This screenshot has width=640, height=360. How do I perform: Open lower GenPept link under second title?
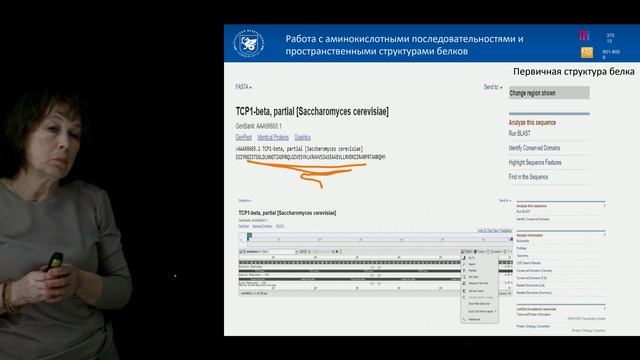point(244,226)
